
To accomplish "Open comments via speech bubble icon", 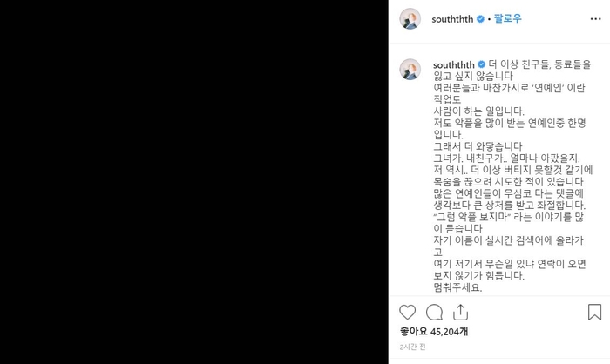I will (434, 313).
